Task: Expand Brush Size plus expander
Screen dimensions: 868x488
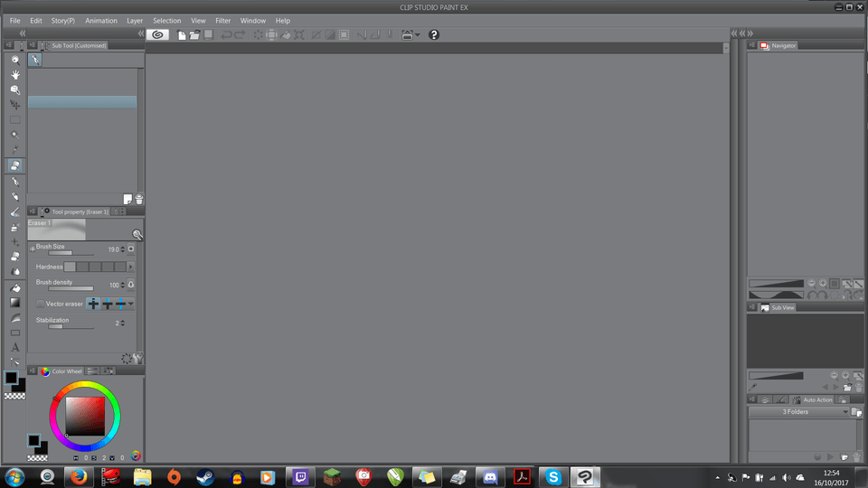Action: [x=33, y=249]
